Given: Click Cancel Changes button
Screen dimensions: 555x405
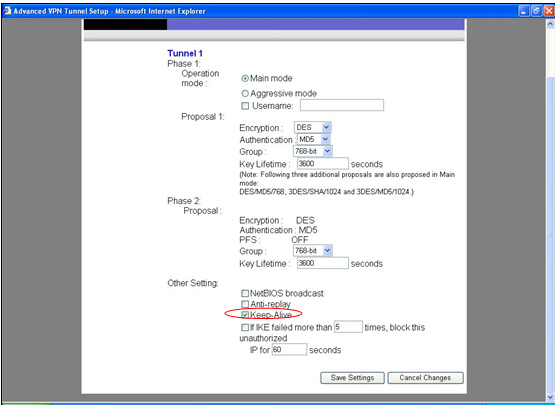Looking at the screenshot, I should (425, 378).
